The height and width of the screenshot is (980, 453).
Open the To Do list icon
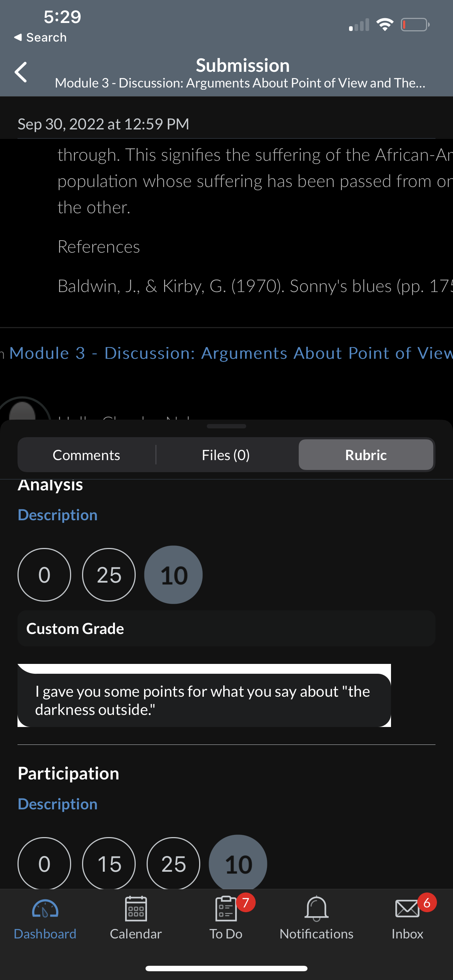tap(226, 909)
